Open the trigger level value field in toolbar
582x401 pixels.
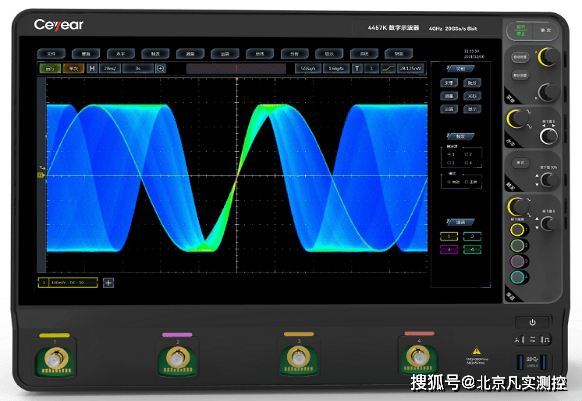pos(410,68)
